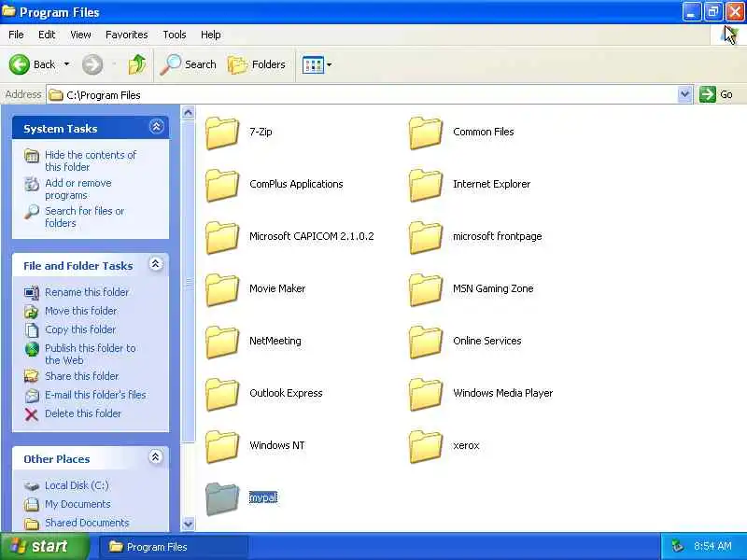Select the Microsoft CAPICOM 2.1.0.2 folder icon
This screenshot has width=747, height=560.
point(222,238)
